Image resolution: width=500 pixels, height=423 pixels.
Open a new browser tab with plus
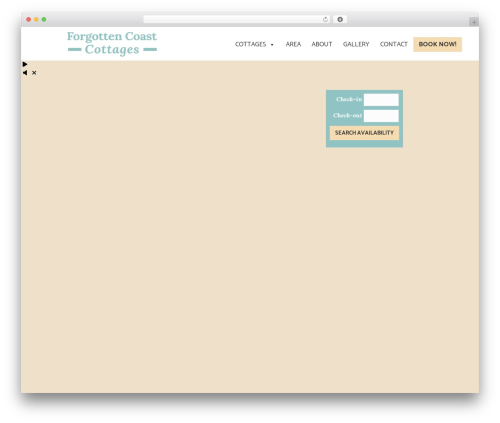474,22
